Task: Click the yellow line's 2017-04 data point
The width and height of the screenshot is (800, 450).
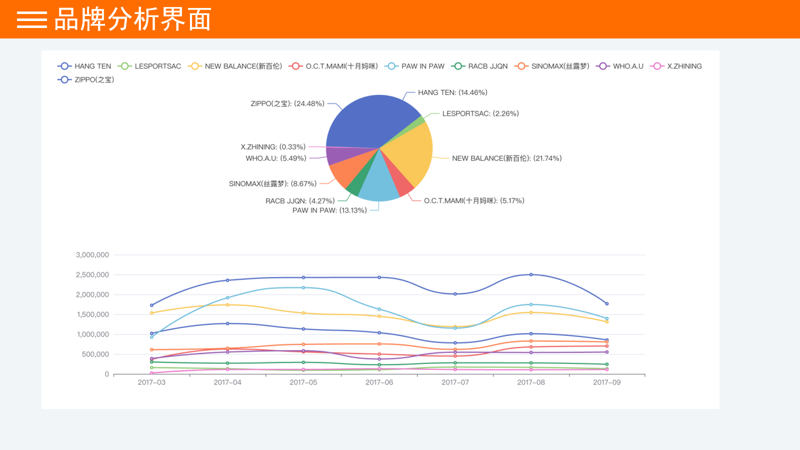Action: 228,305
